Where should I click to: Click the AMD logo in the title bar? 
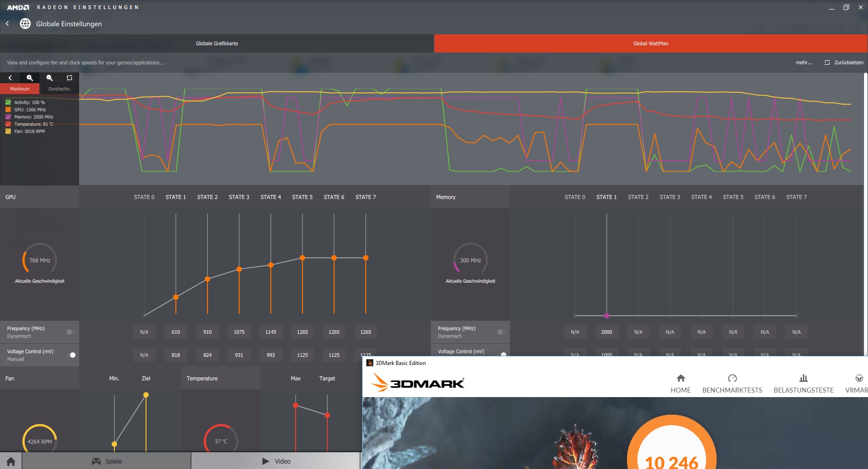click(18, 7)
